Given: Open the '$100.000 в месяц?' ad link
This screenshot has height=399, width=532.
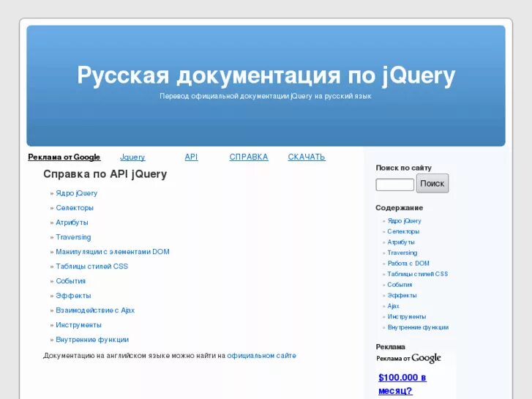Looking at the screenshot, I should (402, 384).
